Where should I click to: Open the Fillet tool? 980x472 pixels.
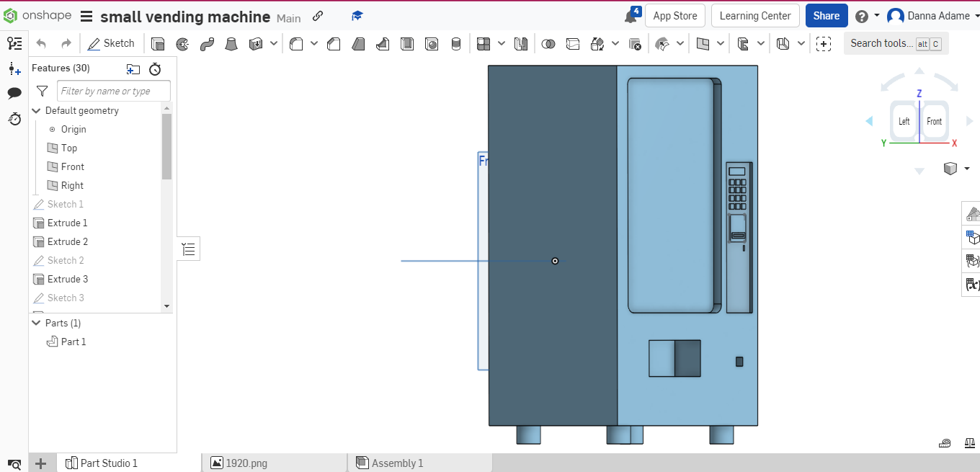click(x=296, y=43)
